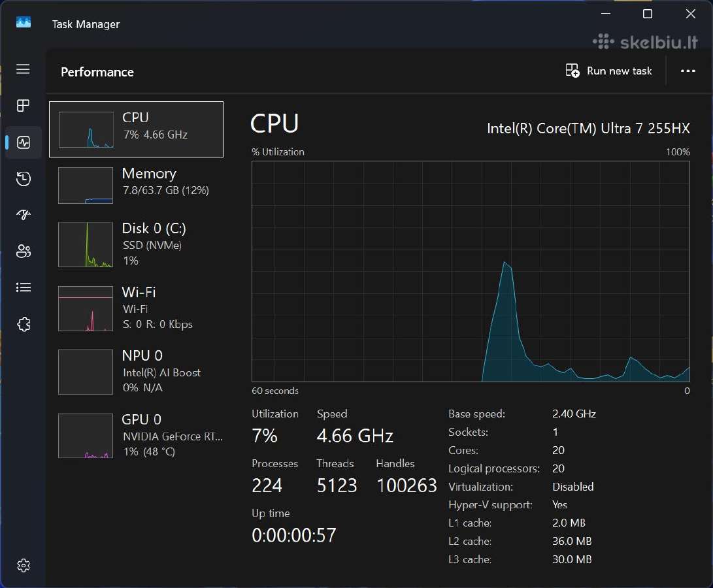Click the Task Manager app icon
The height and width of the screenshot is (588, 713).
[x=23, y=22]
